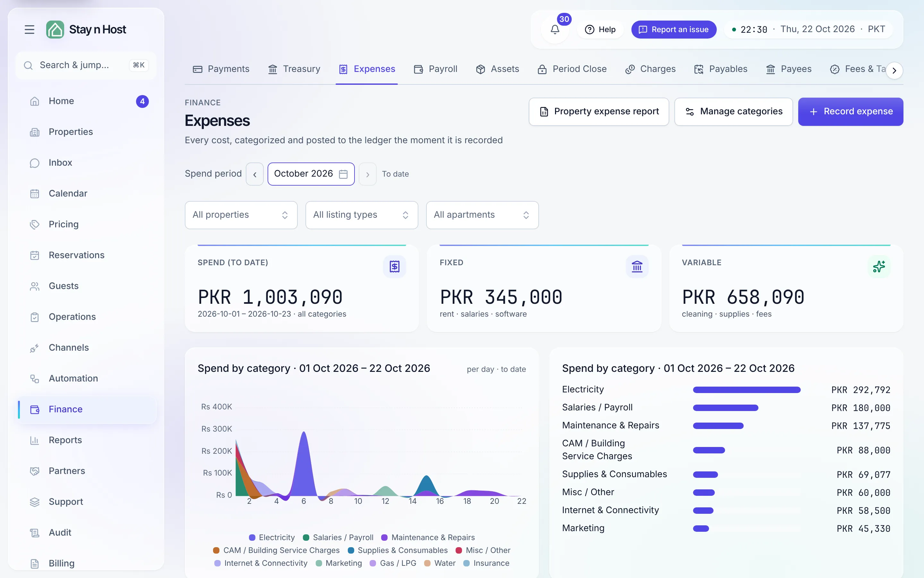Focus the Search & jump field
The image size is (924, 578).
click(86, 66)
